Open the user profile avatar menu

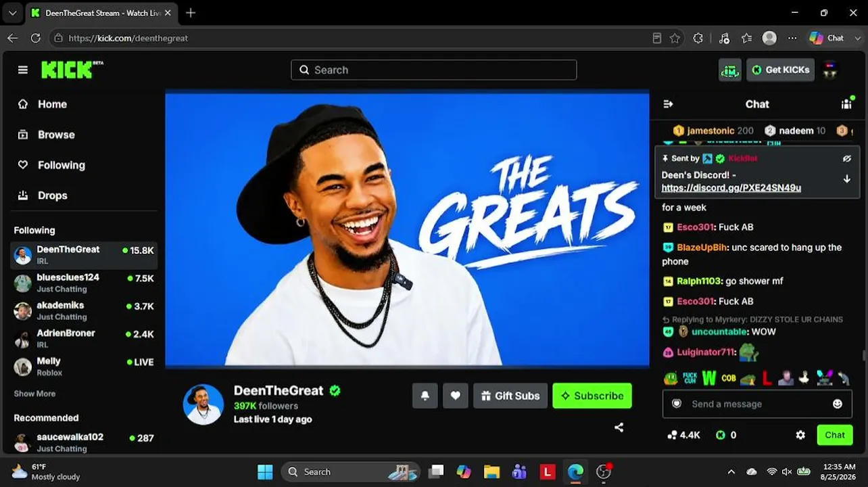831,70
